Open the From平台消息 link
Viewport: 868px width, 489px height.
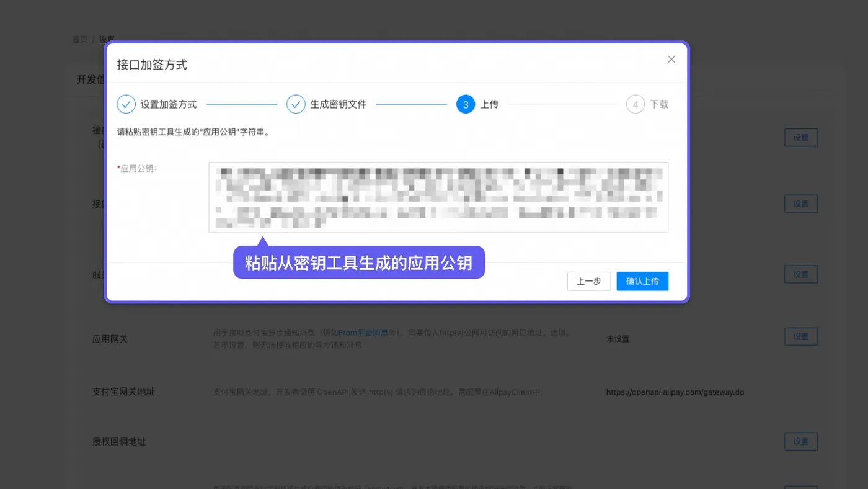coord(363,333)
